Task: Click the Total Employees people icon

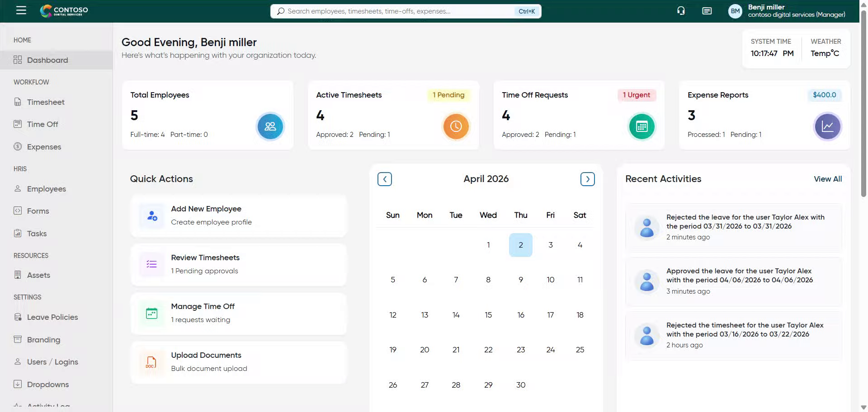Action: pos(270,126)
